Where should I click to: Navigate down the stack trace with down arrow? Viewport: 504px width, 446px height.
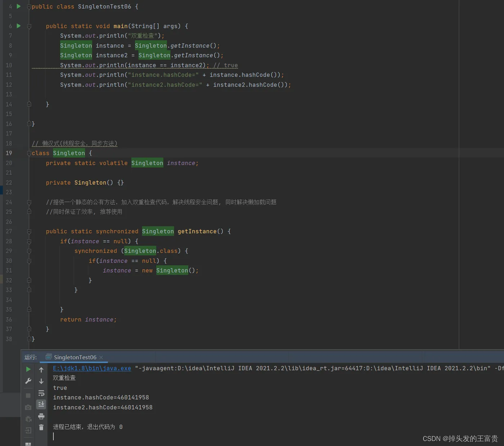tap(41, 381)
